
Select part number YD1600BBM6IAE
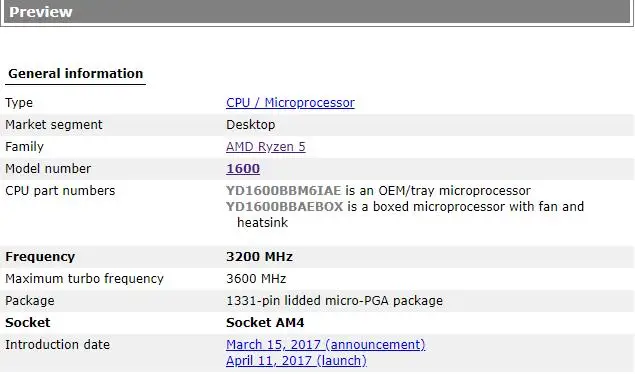(x=283, y=191)
